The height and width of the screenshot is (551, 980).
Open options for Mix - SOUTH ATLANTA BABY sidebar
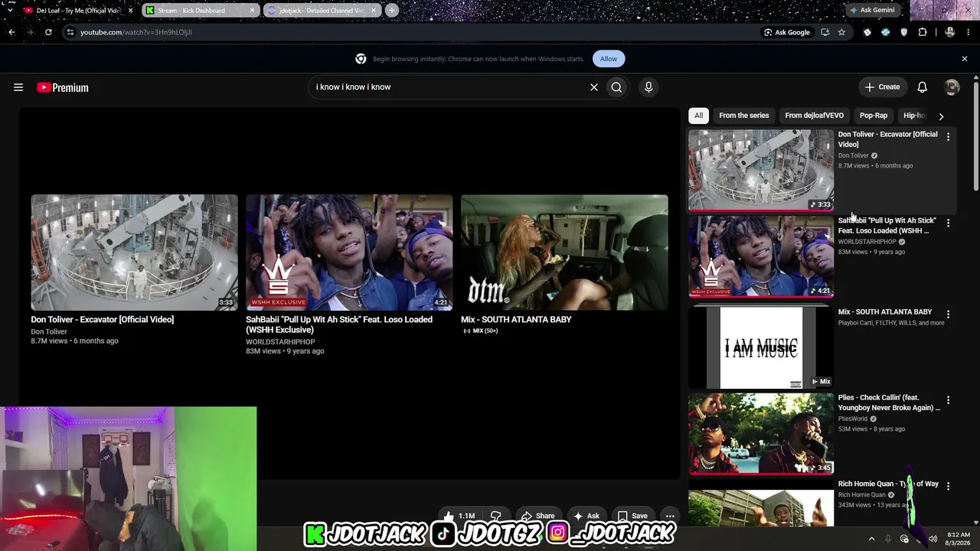tap(948, 315)
